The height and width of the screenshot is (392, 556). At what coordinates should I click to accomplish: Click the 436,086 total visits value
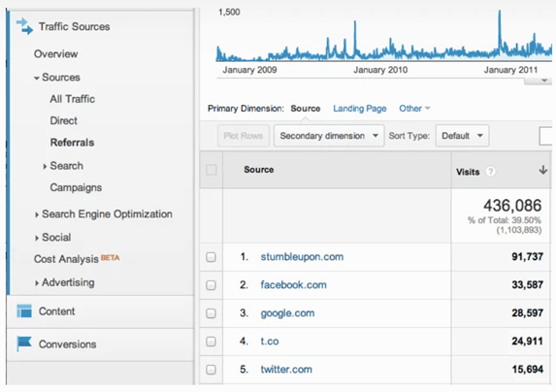point(512,206)
